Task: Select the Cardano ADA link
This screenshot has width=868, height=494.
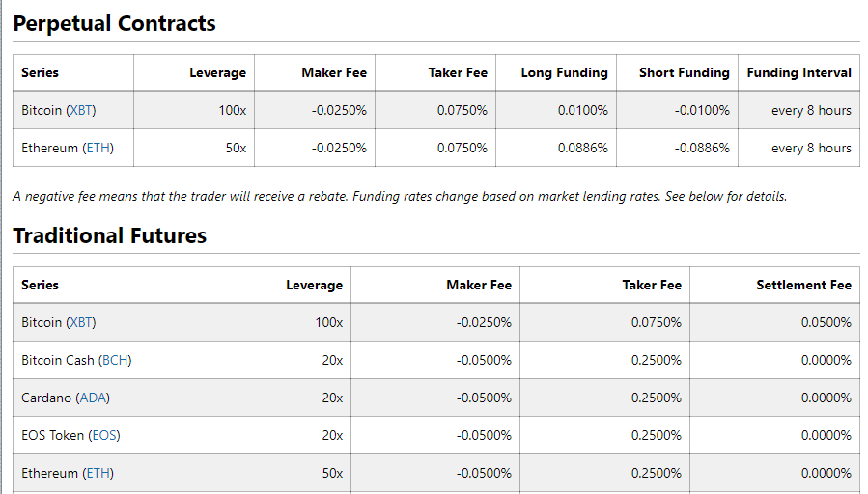Action: coord(94,398)
